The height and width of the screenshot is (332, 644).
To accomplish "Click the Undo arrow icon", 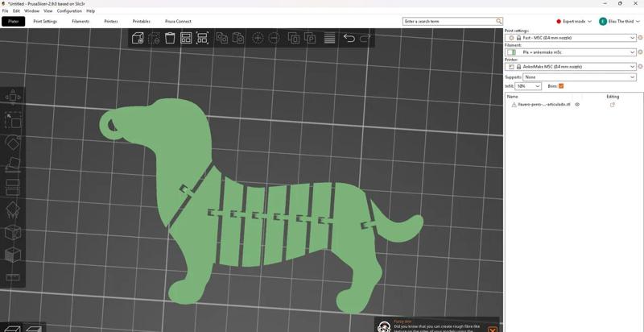I will coord(349,38).
